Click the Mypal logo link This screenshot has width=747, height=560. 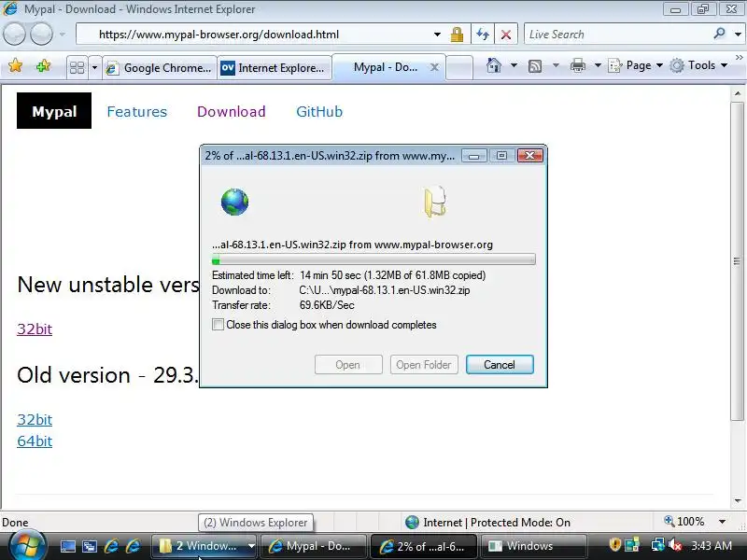point(54,110)
